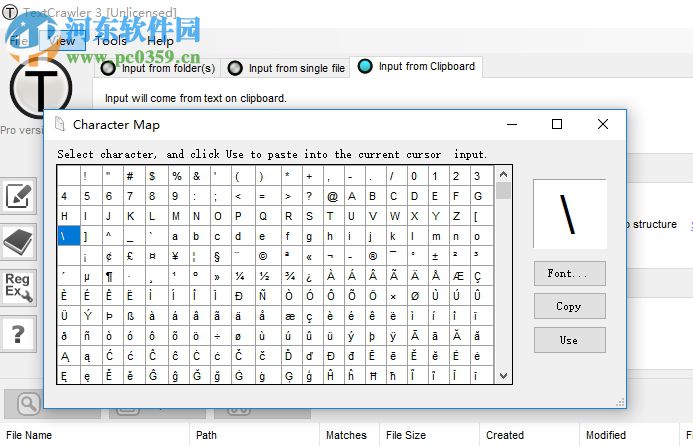Open the edit/replace mode sidebar icon
This screenshot has height=446, width=693.
click(x=18, y=196)
